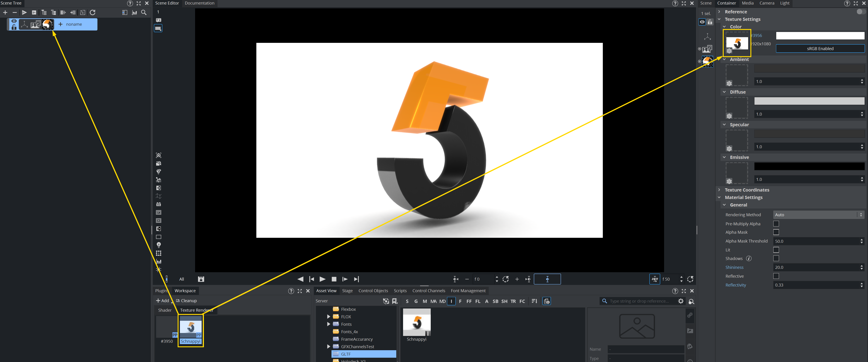Enable the Pre-Multiply Alpha checkbox
This screenshot has width=868, height=362.
coord(776,224)
